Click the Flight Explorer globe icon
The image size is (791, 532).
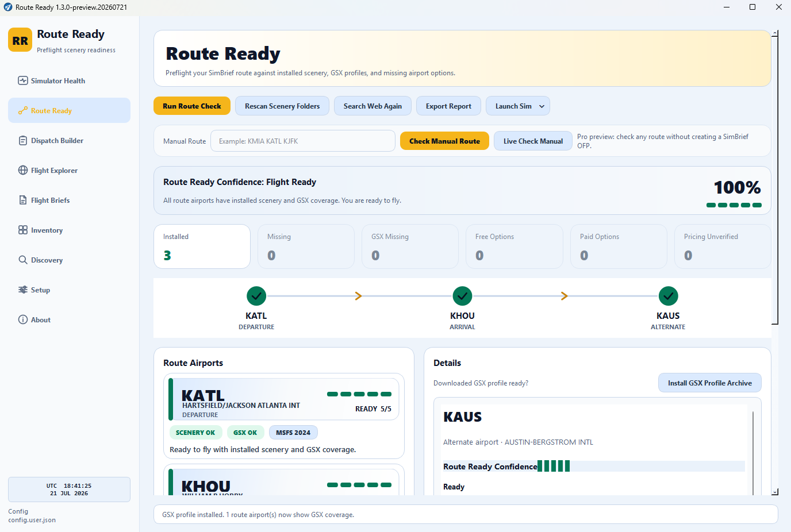(x=23, y=170)
